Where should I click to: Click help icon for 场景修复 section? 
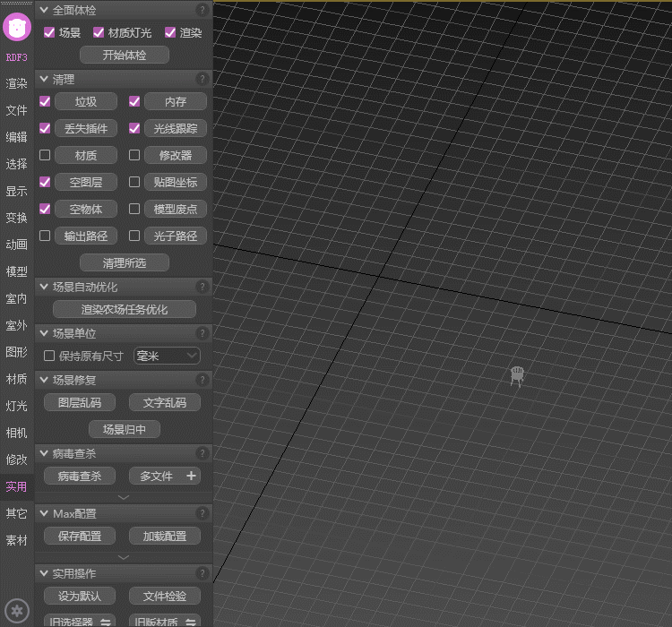click(x=202, y=380)
